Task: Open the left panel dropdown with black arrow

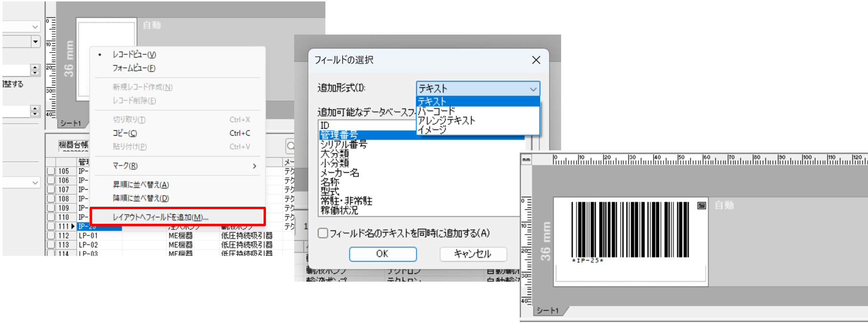Action: point(35,42)
